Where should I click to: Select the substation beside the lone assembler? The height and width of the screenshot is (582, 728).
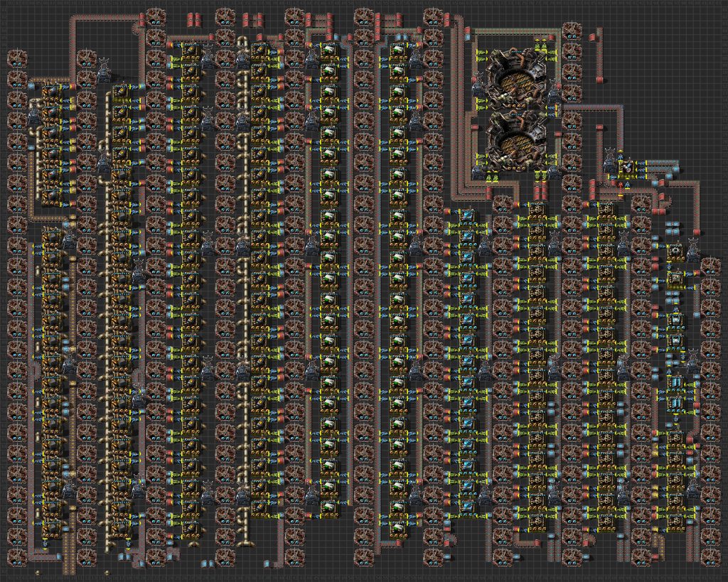(610, 159)
